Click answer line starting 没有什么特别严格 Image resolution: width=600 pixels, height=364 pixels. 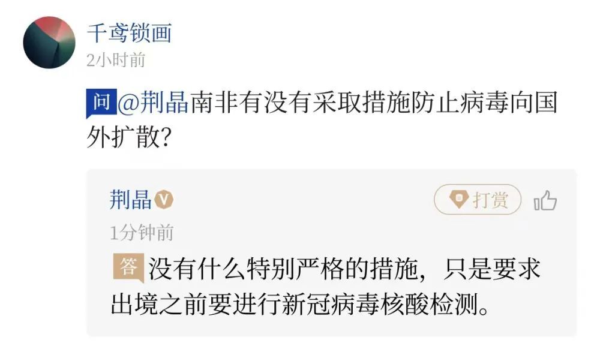point(345,269)
